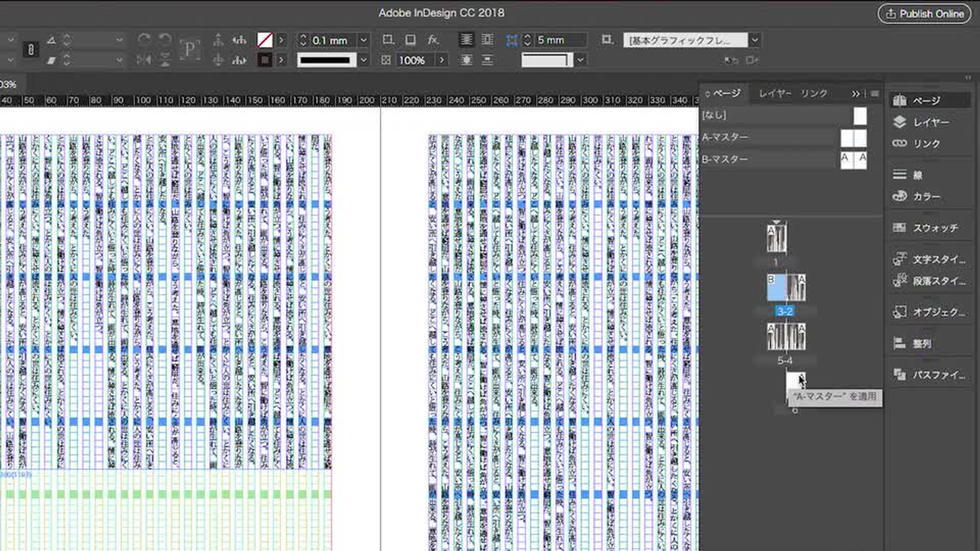
Task: Open the object style dropdown arrow
Action: [755, 40]
